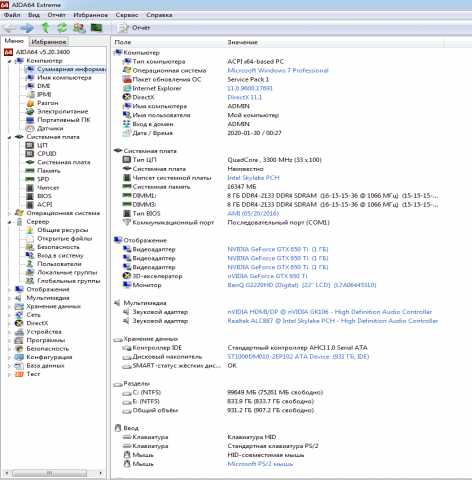Image resolution: width=472 pixels, height=480 pixels.
Task: Click the Значение column header
Action: [x=242, y=42]
